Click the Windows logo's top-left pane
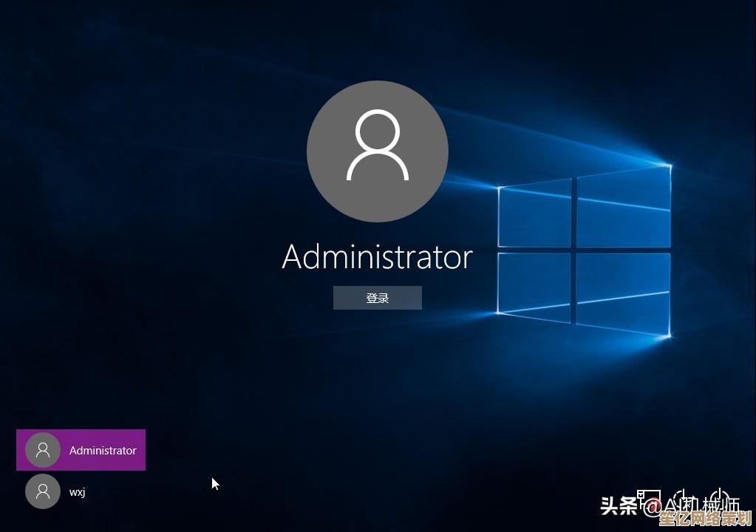This screenshot has height=532, width=756. click(x=535, y=214)
